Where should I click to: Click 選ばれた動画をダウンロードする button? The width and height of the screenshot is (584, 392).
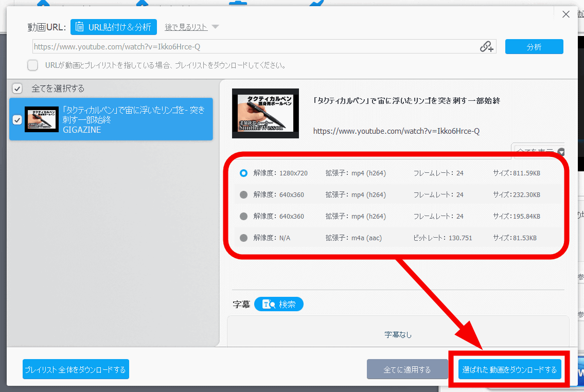[x=509, y=370]
